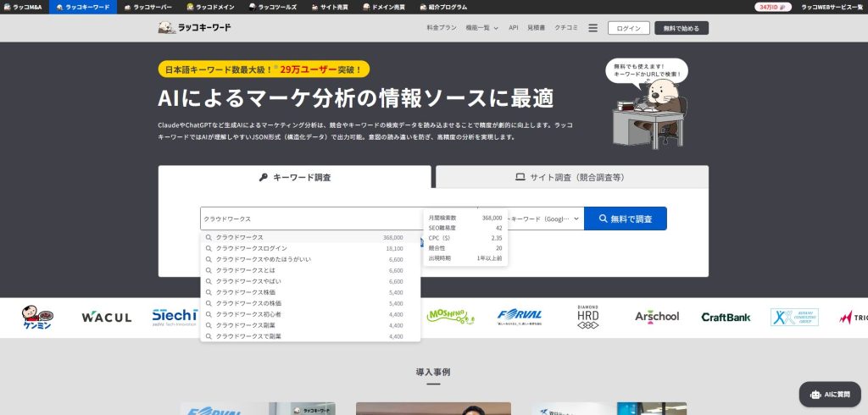Click the ログイン button
The image size is (868, 415).
click(629, 28)
